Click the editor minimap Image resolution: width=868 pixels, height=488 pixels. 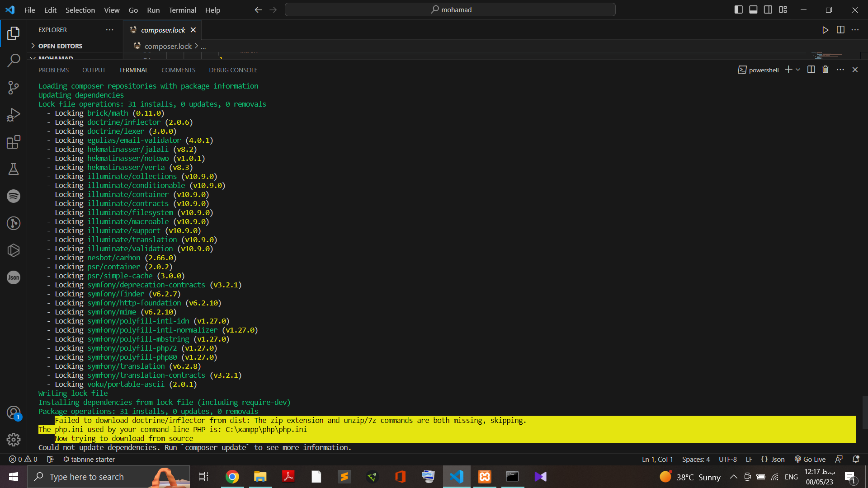coord(832,56)
